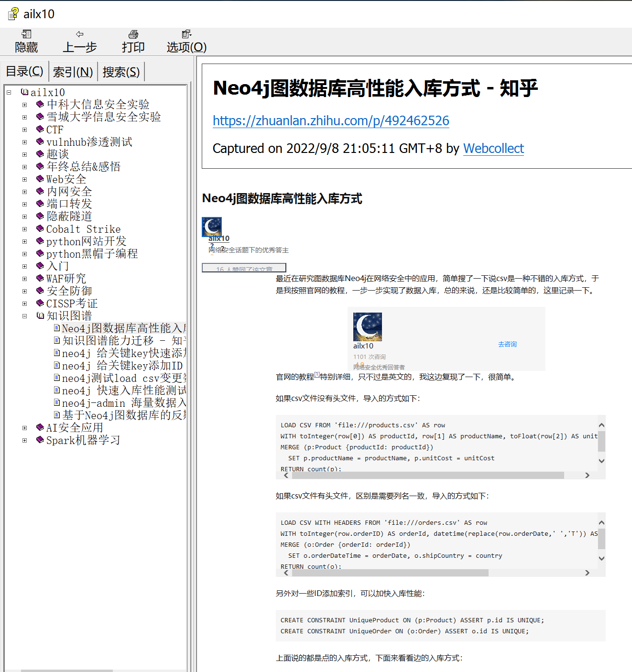Viewport: 632px width, 672px height.
Task: Open Neo4j图数据库高性能入库 tree entry
Action: 124,328
